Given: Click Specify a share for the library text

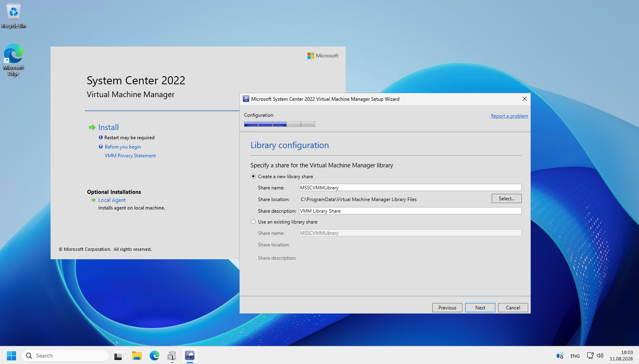Looking at the screenshot, I should 322,165.
